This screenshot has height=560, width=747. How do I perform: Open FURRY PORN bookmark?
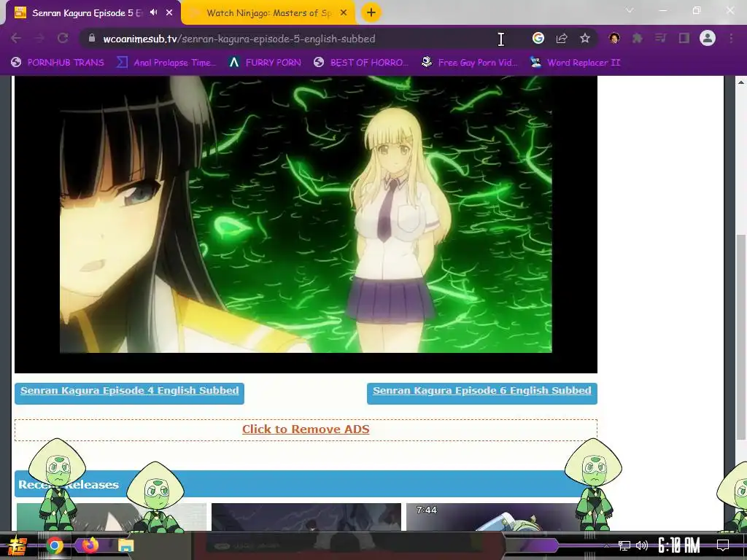[265, 63]
